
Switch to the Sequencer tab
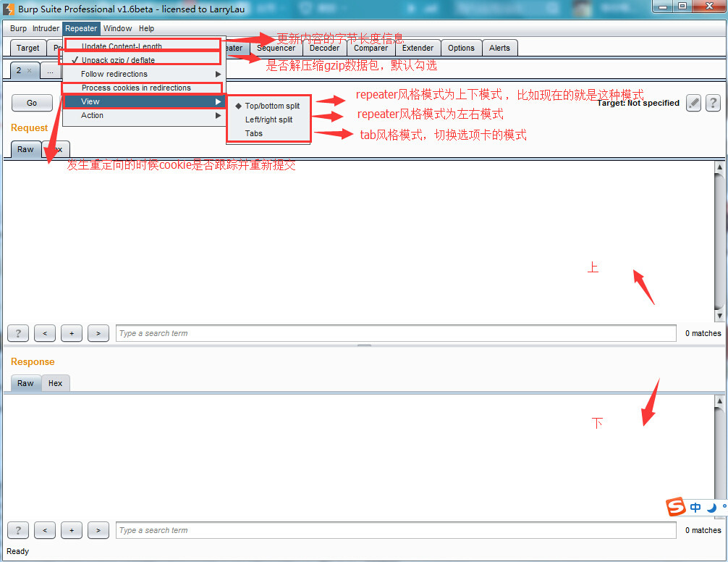276,48
